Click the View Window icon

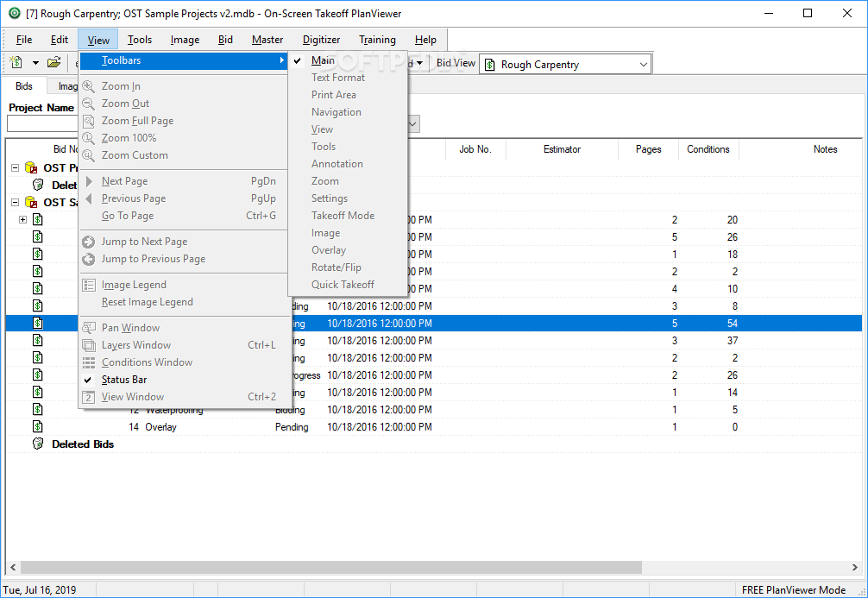point(89,397)
